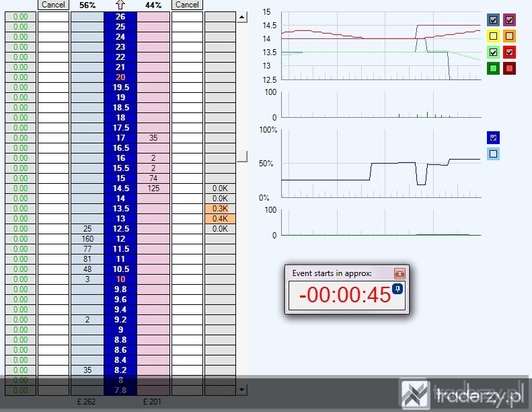532x412 pixels.
Task: Click the solid dark red color swatch
Action: [509, 68]
